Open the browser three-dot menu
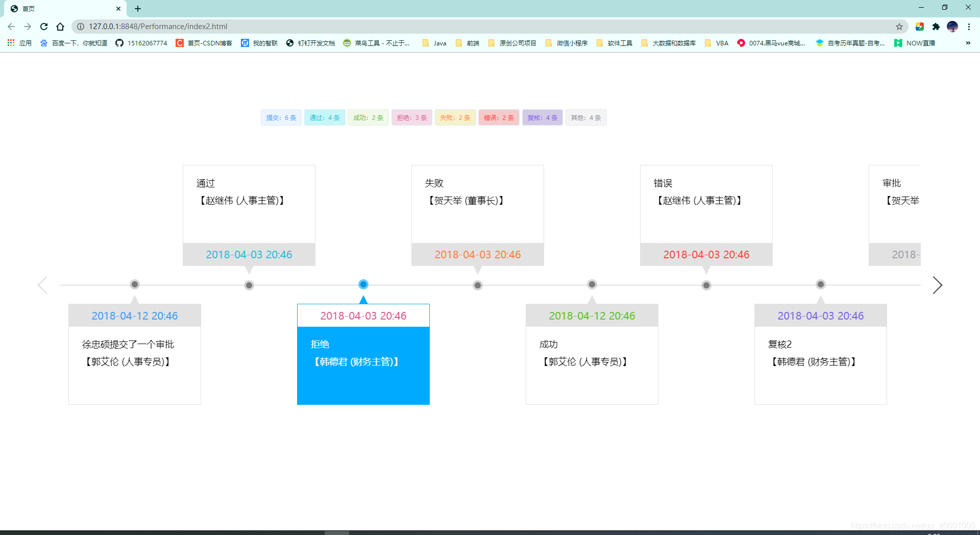Image resolution: width=980 pixels, height=535 pixels. coord(969,26)
